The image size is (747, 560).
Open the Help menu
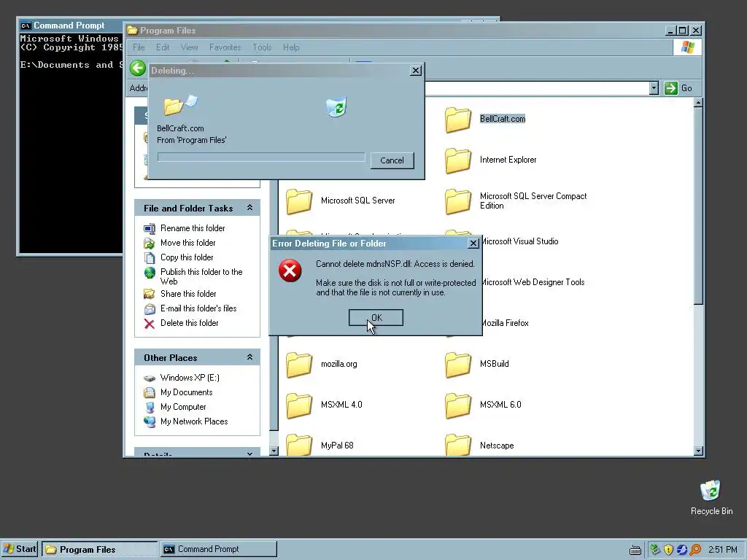[x=291, y=47]
